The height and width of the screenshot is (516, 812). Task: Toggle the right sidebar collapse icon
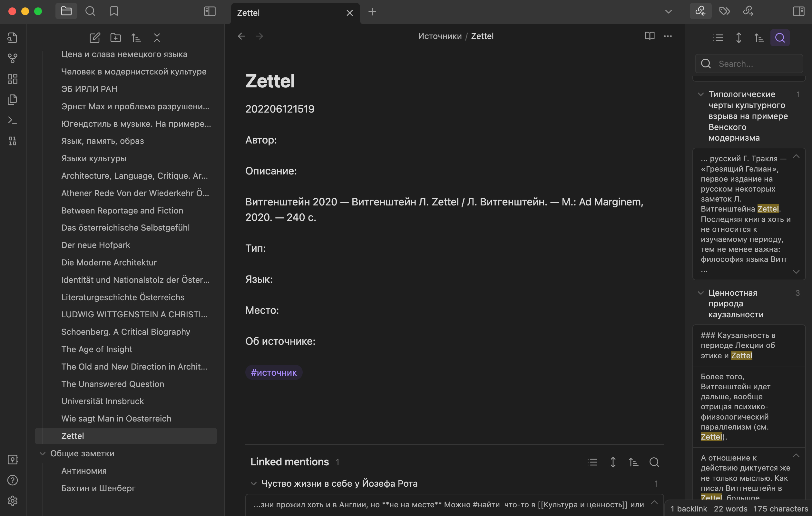tap(798, 12)
